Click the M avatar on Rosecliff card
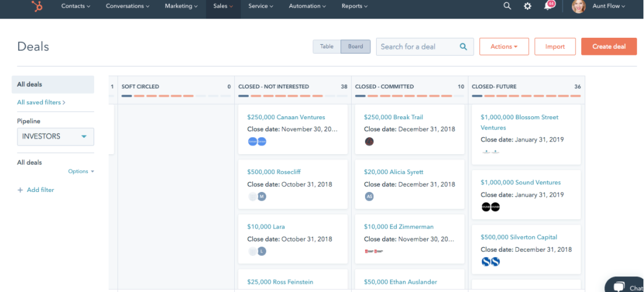Viewport: 644px width, 292px height. (262, 196)
